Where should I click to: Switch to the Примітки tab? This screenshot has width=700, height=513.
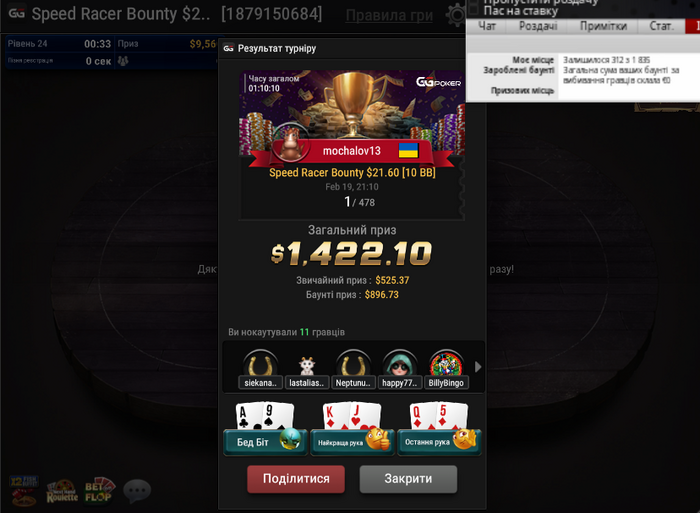pyautogui.click(x=603, y=26)
